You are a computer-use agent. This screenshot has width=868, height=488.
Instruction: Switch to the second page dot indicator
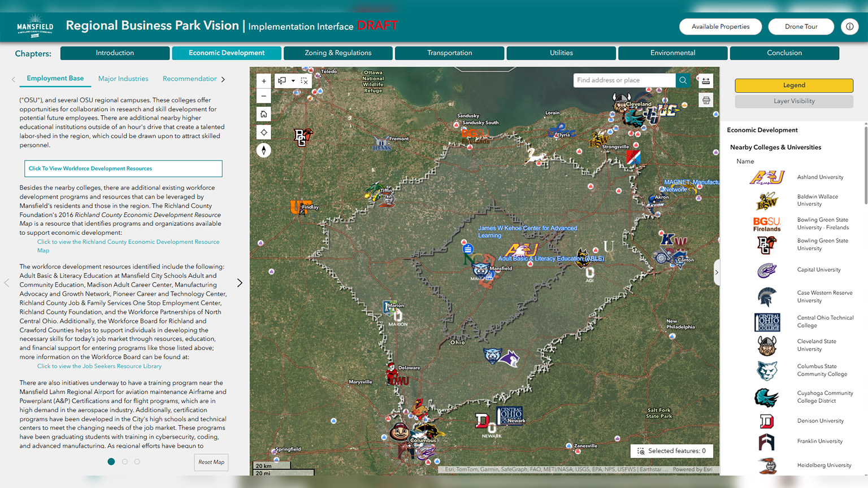(125, 461)
